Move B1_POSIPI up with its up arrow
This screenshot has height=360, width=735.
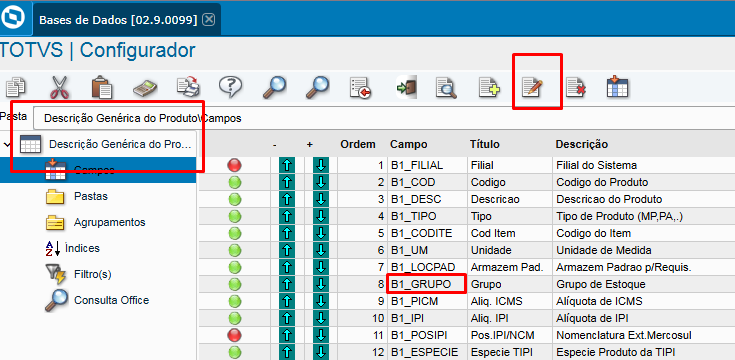click(x=287, y=335)
